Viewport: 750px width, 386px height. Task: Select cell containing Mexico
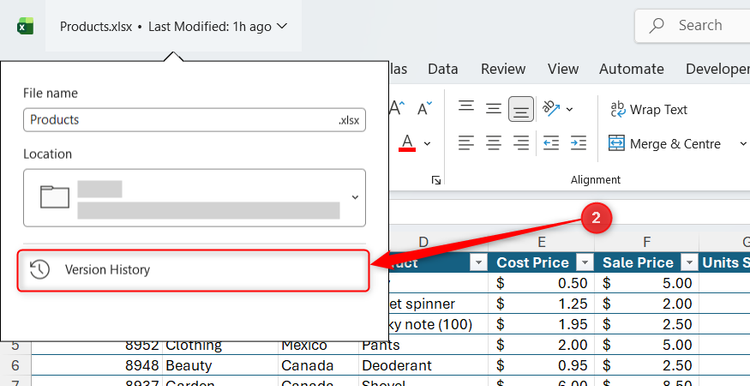point(318,345)
